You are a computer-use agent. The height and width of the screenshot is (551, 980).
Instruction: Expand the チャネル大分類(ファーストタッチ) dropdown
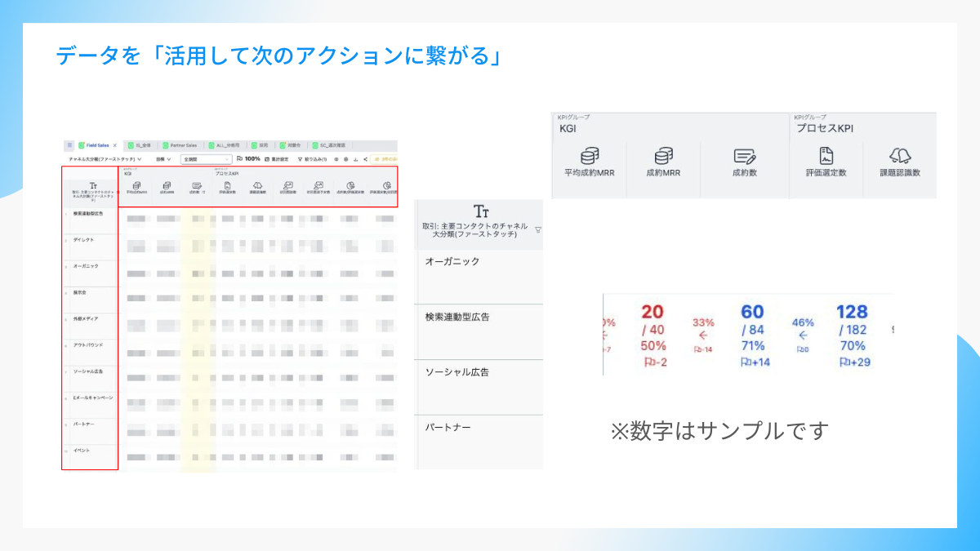point(105,159)
